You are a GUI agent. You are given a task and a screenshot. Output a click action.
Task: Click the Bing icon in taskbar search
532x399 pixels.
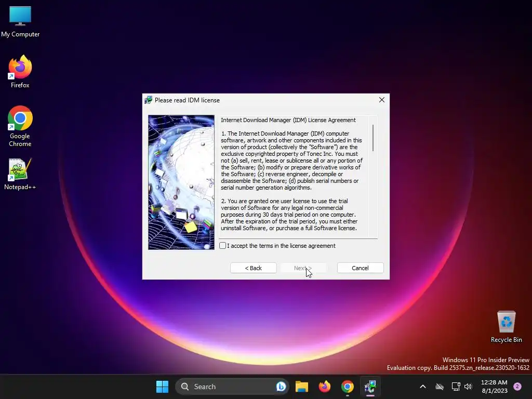pyautogui.click(x=281, y=387)
